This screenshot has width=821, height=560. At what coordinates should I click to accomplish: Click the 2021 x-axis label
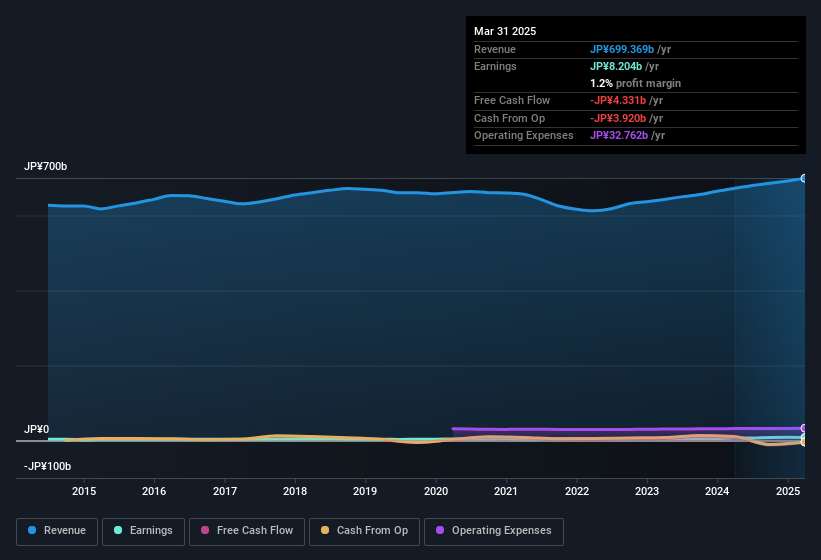tap(506, 491)
